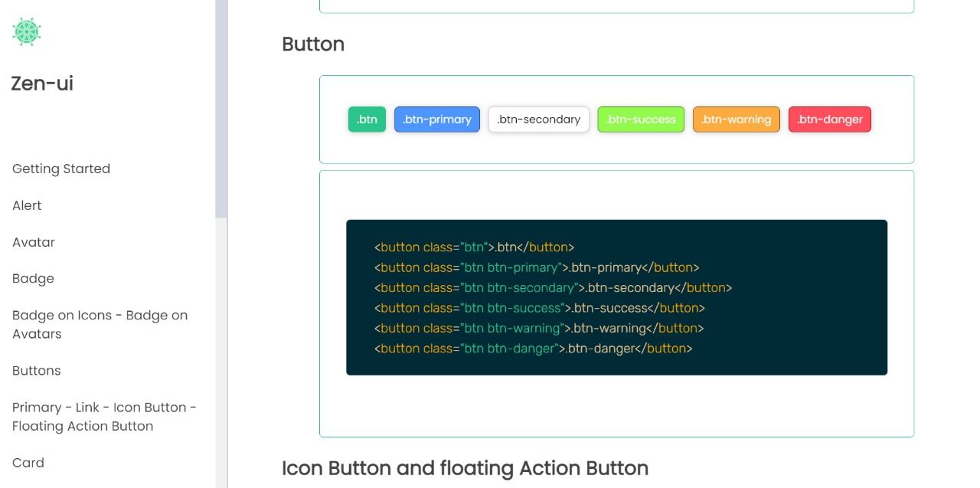Click the blue .btn-primary button
Viewport: 980px width, 488px height.
click(437, 120)
